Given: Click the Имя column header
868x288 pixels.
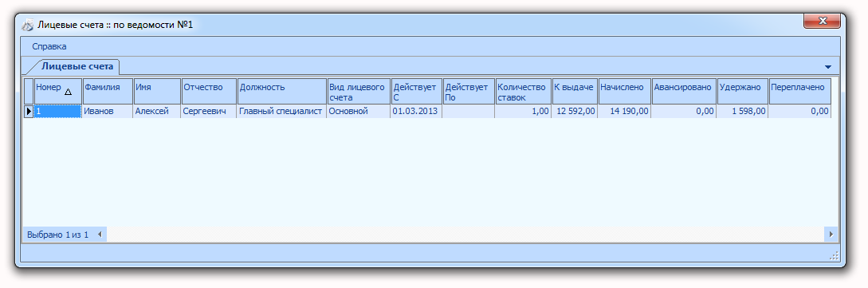Looking at the screenshot, I should pyautogui.click(x=157, y=91).
